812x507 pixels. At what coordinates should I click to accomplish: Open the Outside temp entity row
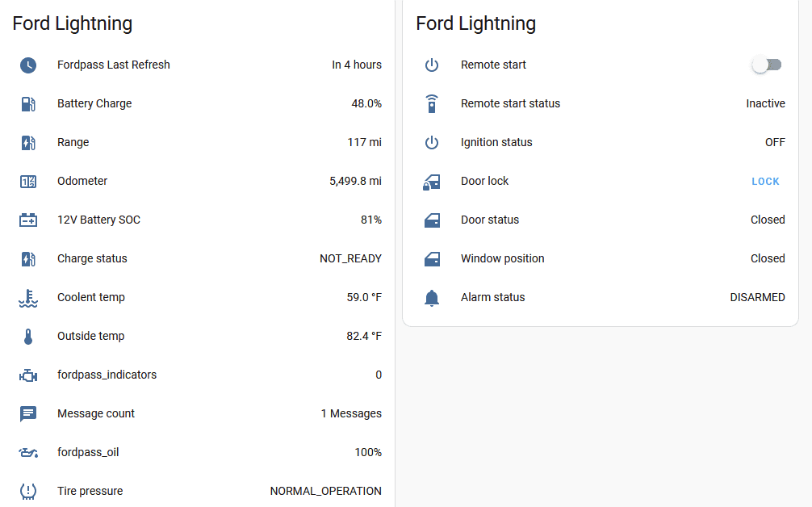point(91,337)
